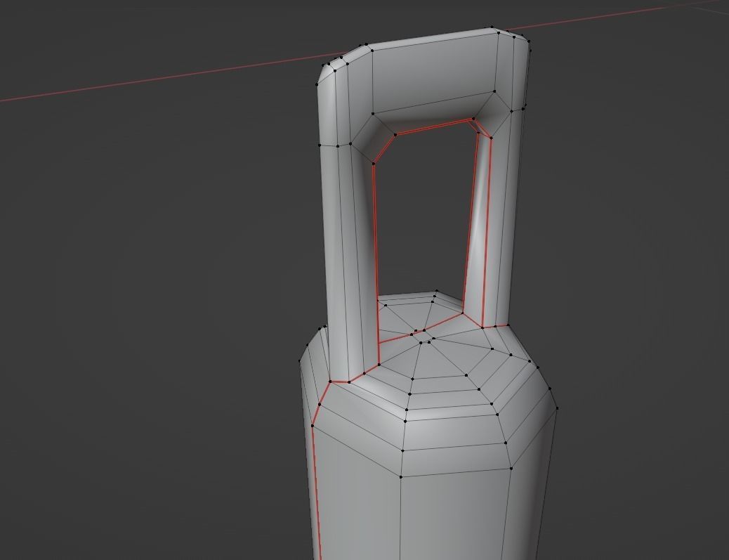Select the large front face of the handle's top crossbar
The height and width of the screenshot is (560, 729).
point(435,72)
